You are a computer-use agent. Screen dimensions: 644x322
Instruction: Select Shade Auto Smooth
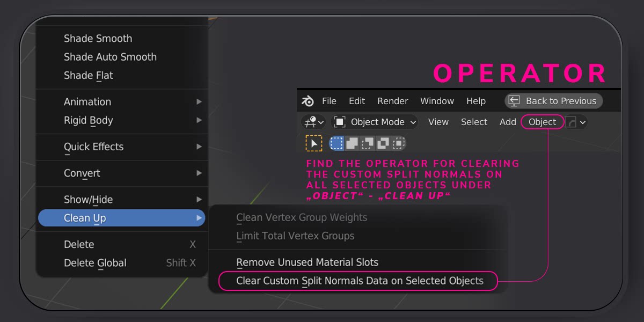[x=110, y=57]
